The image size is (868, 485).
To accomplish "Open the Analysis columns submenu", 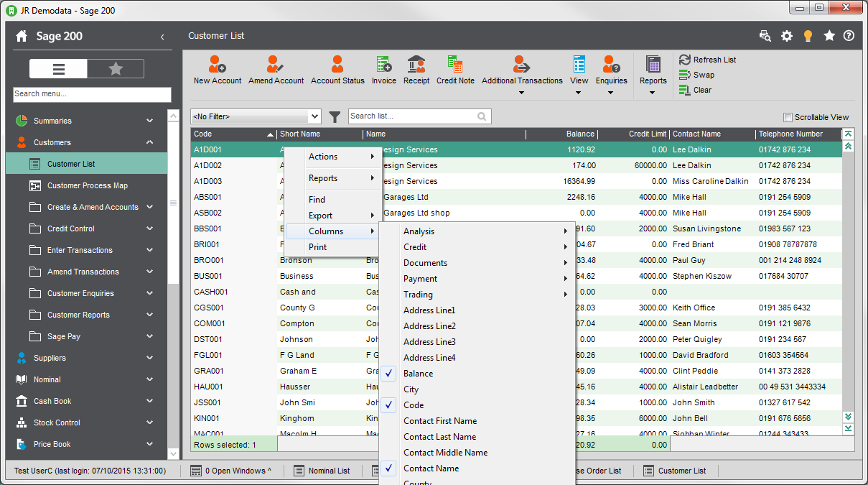I will 477,231.
